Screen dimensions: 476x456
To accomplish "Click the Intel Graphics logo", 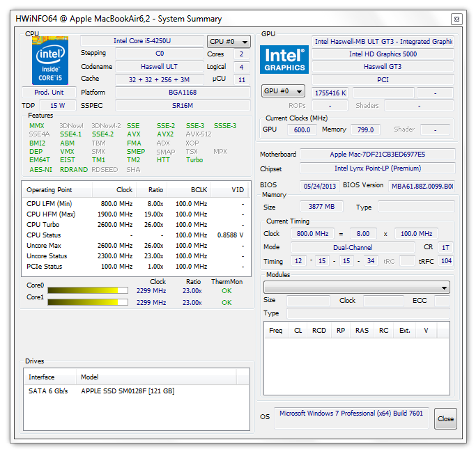I will pyautogui.click(x=284, y=59).
